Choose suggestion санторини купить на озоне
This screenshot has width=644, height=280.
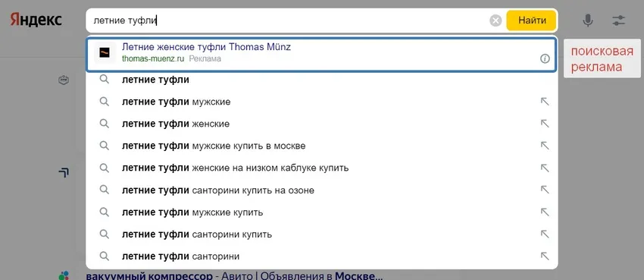[x=321, y=190]
